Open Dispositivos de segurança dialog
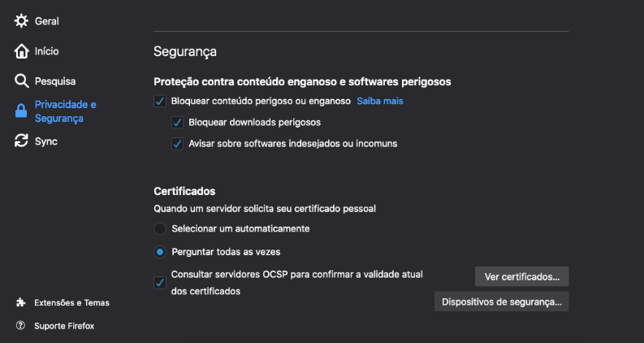The width and height of the screenshot is (644, 343). point(501,302)
